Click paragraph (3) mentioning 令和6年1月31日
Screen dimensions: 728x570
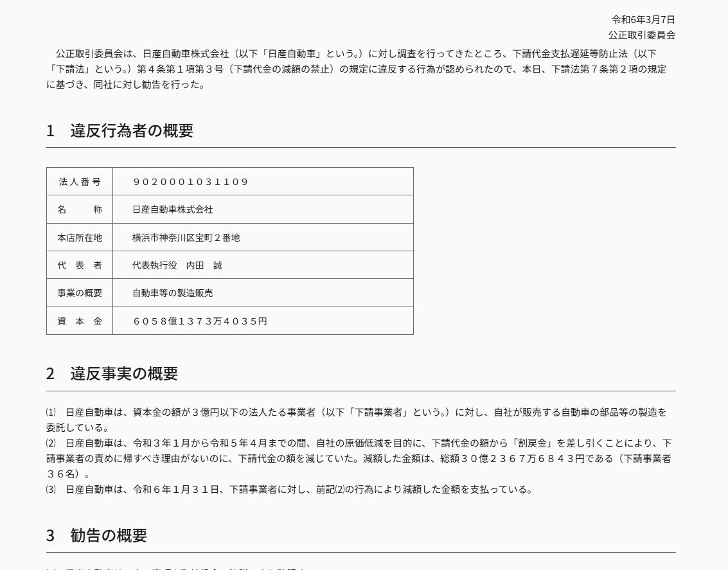point(289,490)
